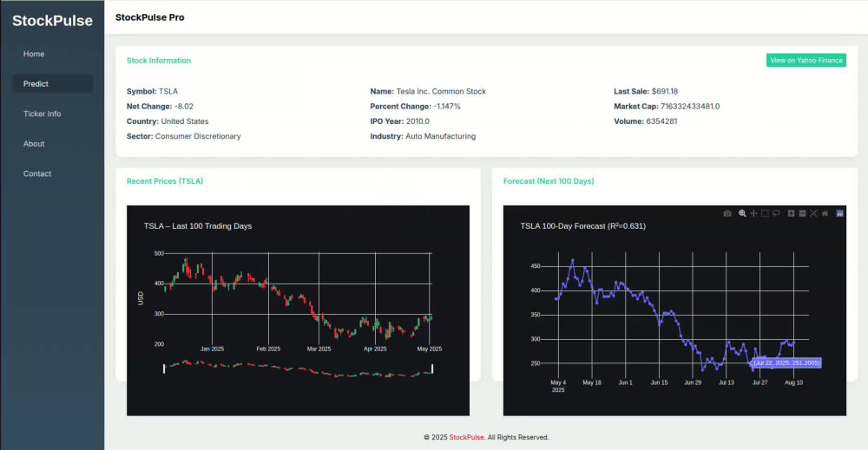Click Sector: Consumer Discretionary text
This screenshot has height=450, width=868.
[183, 136]
